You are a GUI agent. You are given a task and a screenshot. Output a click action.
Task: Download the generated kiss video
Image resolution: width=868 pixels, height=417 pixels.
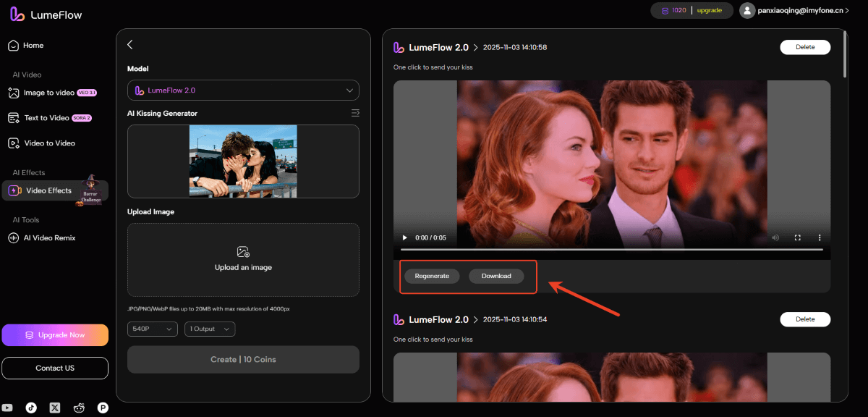(496, 276)
